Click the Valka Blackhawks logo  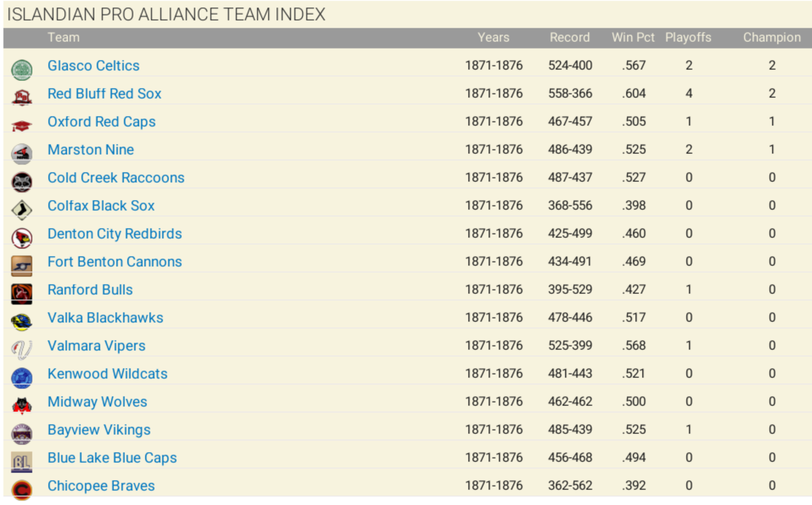tap(22, 322)
